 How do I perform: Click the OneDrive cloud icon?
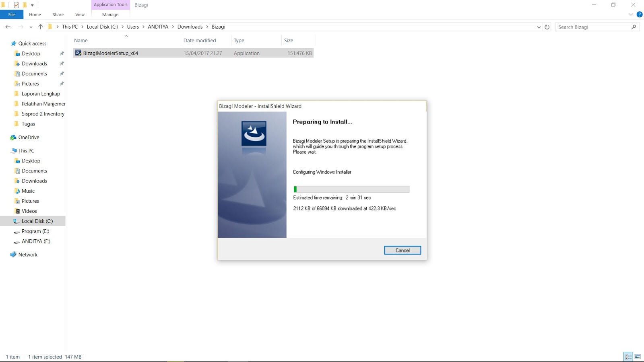click(x=14, y=137)
